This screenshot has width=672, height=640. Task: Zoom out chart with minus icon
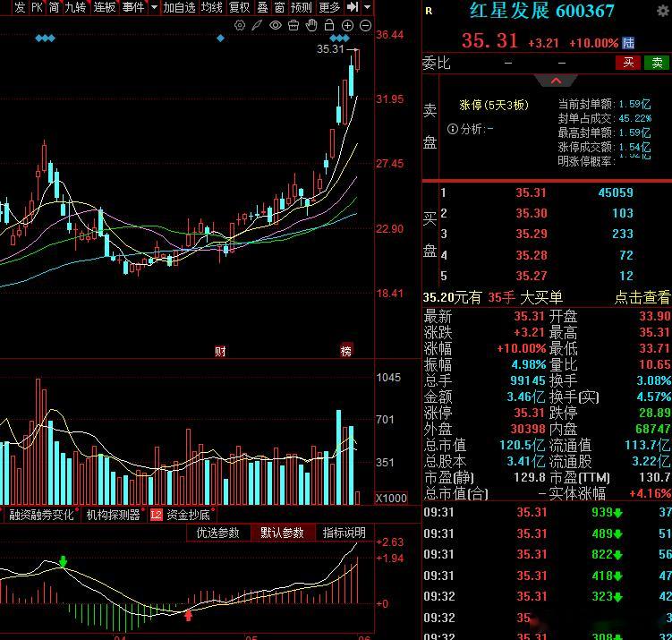[366, 25]
